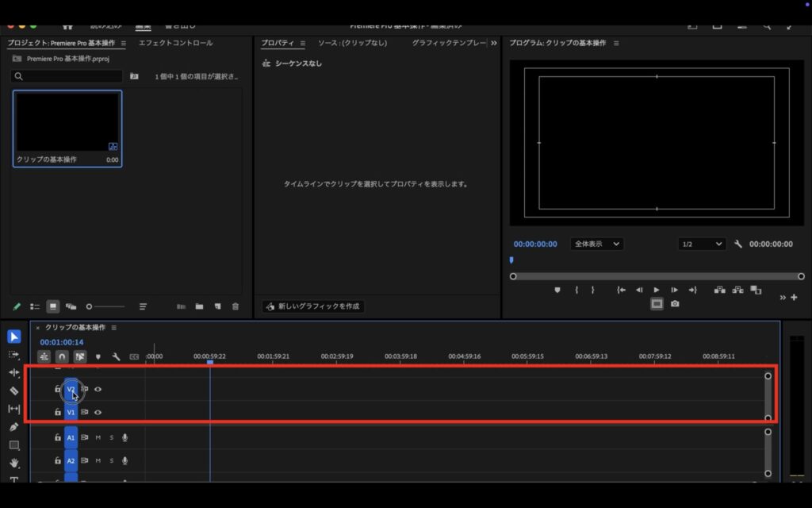
Task: Click the search bin icon next to search field
Action: [x=134, y=76]
